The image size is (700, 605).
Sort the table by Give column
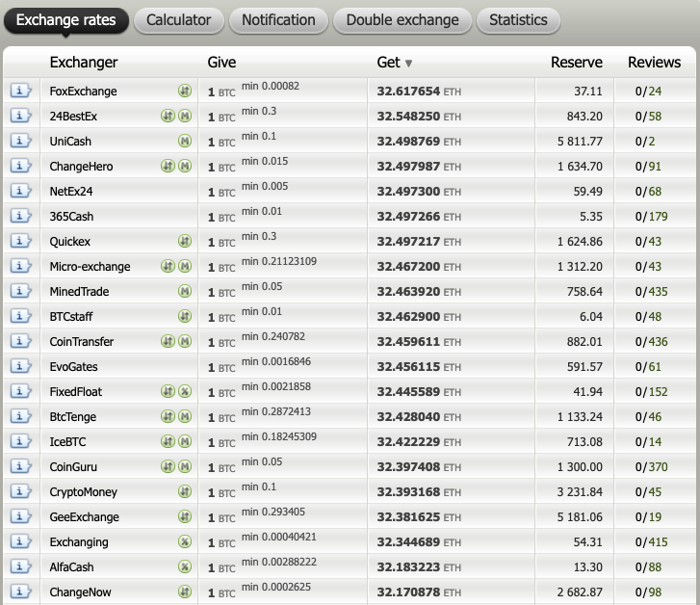[x=221, y=63]
